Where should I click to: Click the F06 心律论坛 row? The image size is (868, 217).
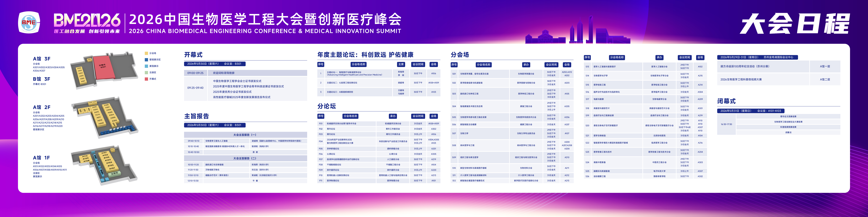pyautogui.click(x=379, y=154)
